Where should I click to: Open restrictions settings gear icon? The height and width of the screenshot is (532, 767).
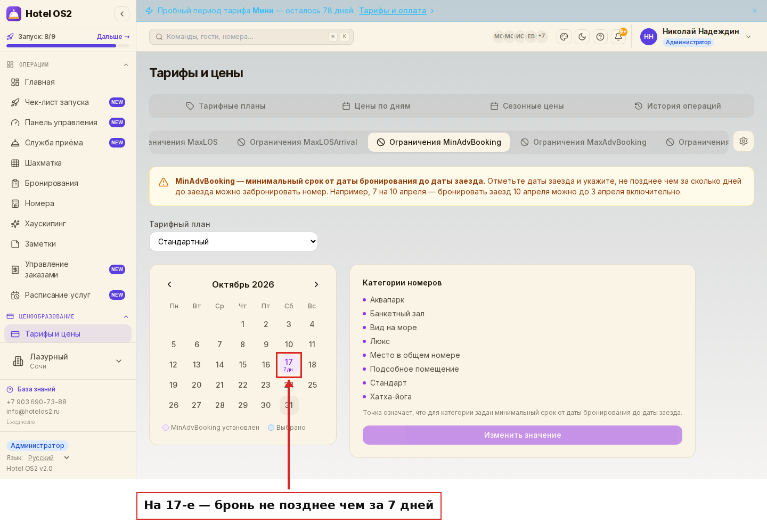coord(744,141)
